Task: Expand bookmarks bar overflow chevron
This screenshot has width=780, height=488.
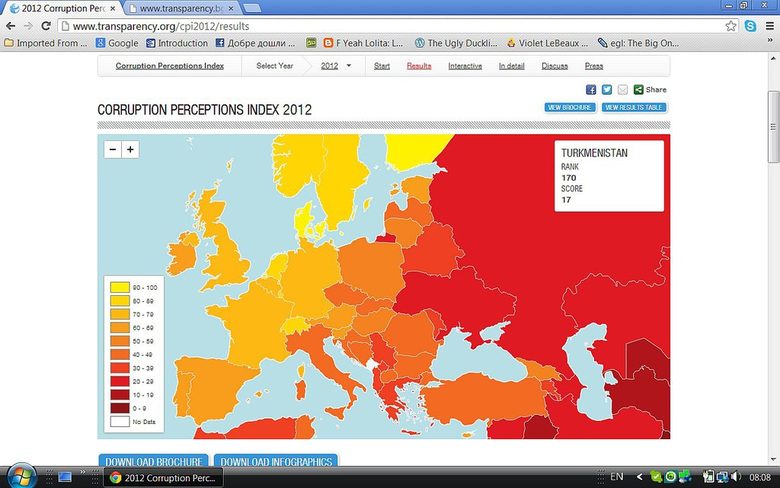Action: click(x=770, y=41)
